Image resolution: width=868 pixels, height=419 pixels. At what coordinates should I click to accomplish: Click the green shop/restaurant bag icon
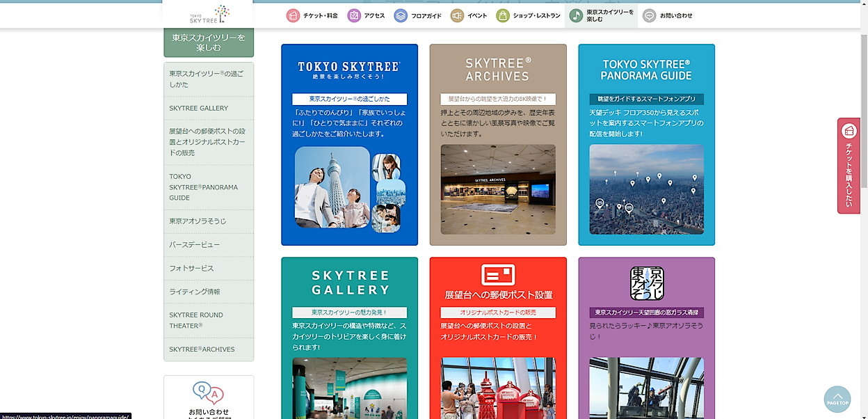click(x=503, y=15)
